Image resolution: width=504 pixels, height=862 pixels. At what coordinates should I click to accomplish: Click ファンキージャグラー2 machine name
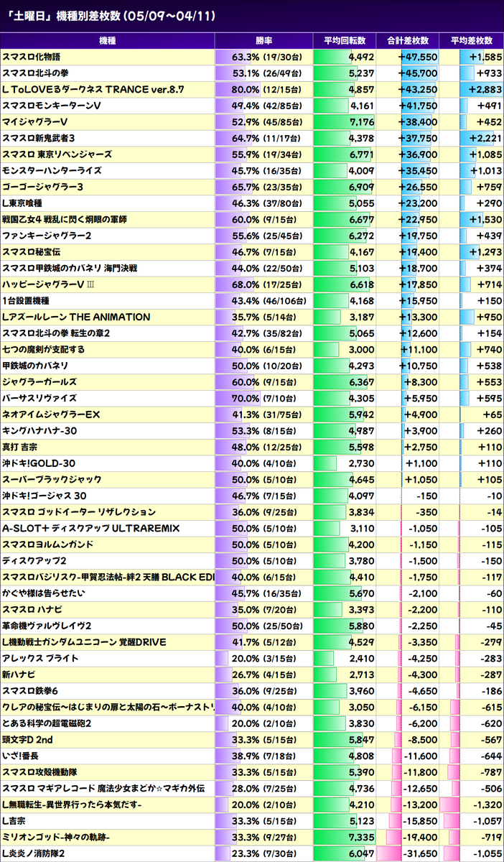coord(45,236)
